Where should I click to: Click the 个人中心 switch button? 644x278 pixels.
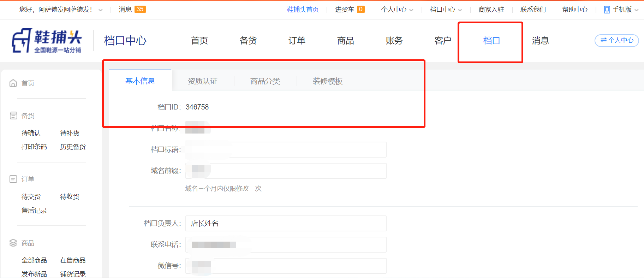(x=616, y=41)
